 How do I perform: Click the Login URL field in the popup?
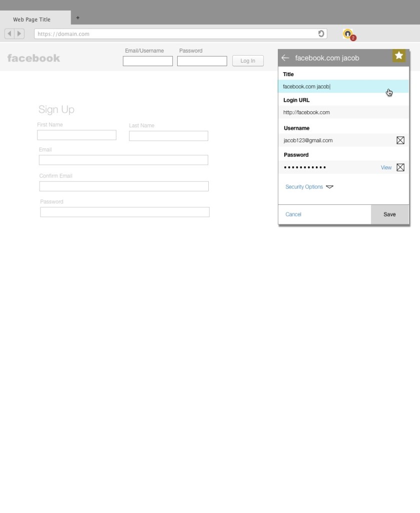click(343, 112)
